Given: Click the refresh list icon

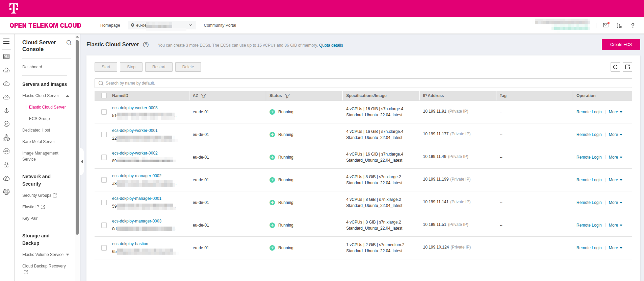Looking at the screenshot, I should (615, 67).
